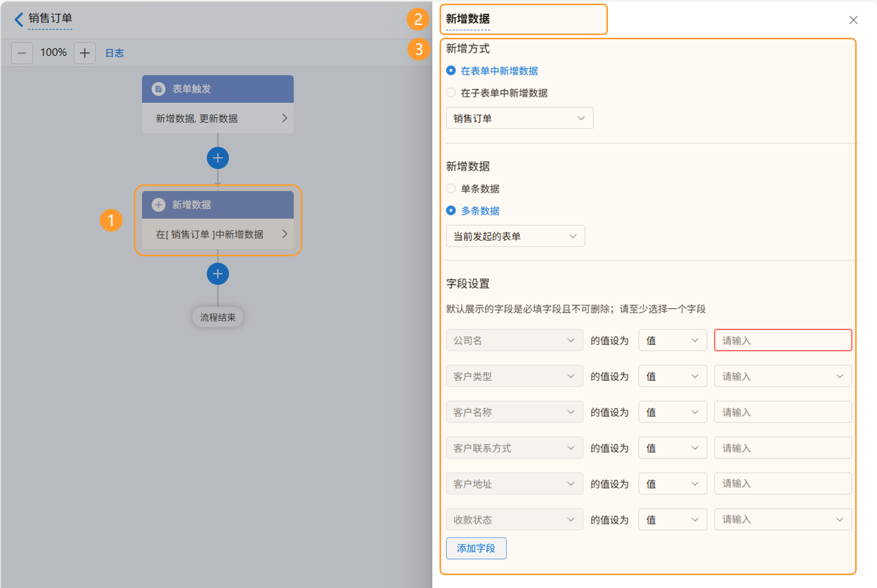Choose 单条数据 radio option

pos(451,188)
